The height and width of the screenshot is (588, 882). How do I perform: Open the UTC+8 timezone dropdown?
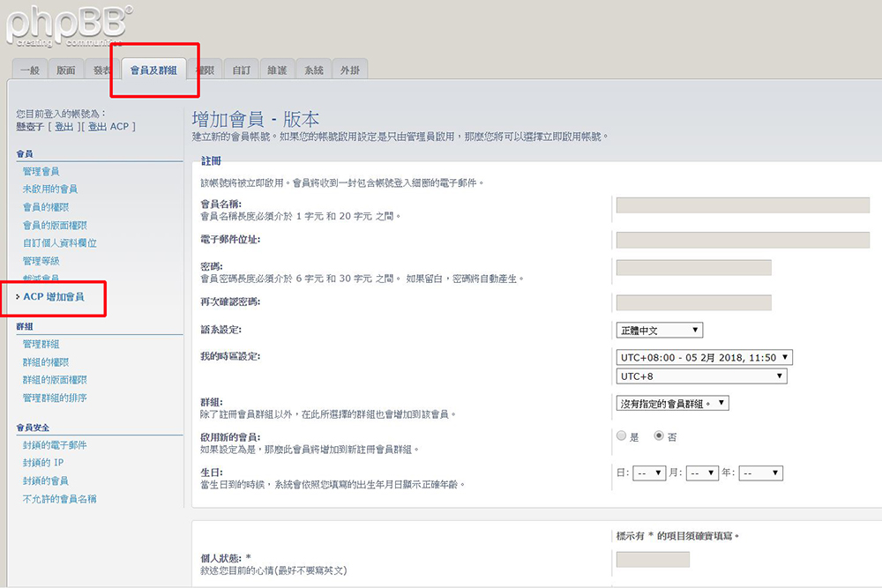coord(701,376)
